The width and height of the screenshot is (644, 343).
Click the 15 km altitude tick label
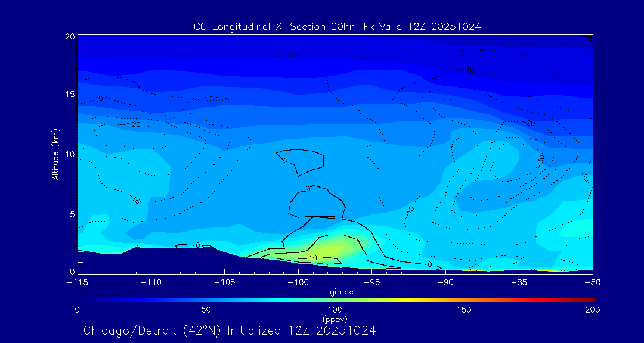[x=69, y=95]
